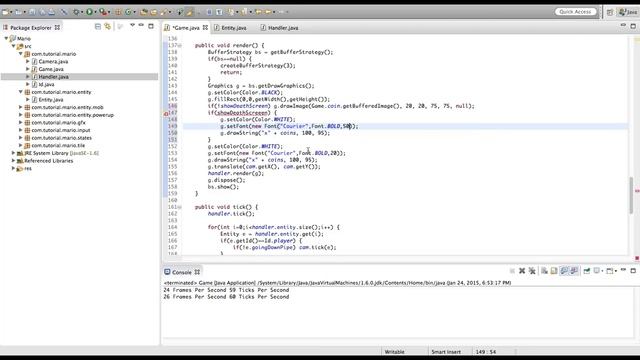Toggle Link with Editor in Package Explorer
Image resolution: width=640 pixels, height=360 pixels.
point(107,27)
